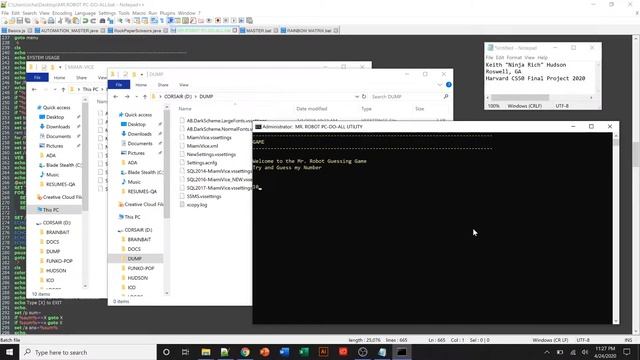Open Microsoft Word from the taskbar

point(284,352)
